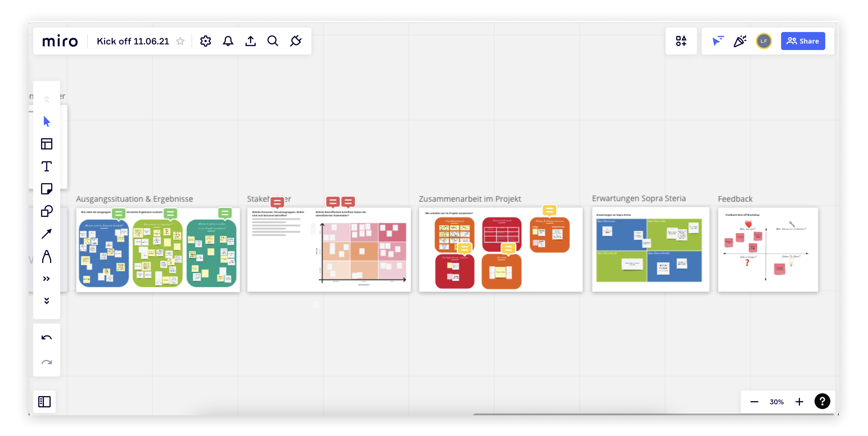Select the Ausgangssituation & Ergebnisse frame title
The height and width of the screenshot is (436, 868).
(134, 199)
